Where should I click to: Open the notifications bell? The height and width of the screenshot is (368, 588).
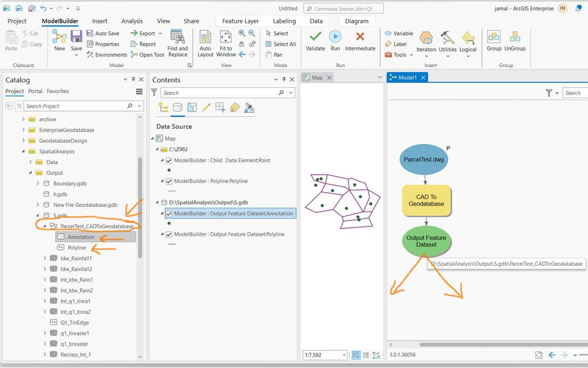578,8
